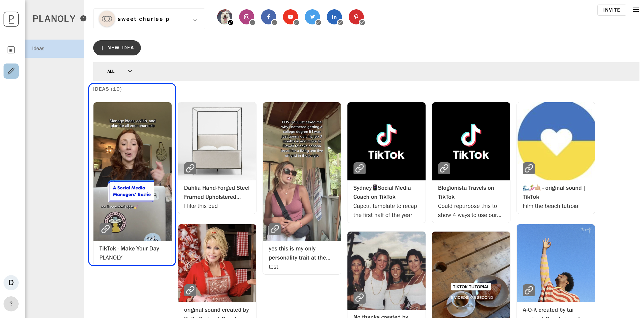Select the TikTok dog profile account
Image resolution: width=644 pixels, height=318 pixels.
click(225, 17)
